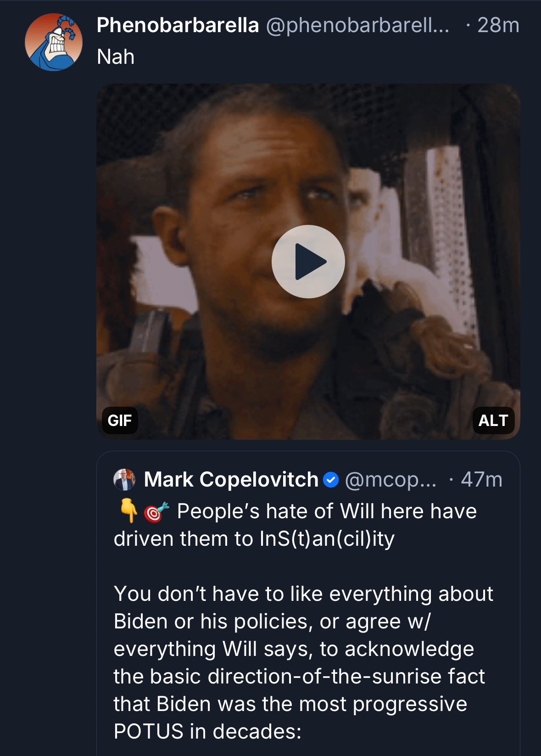Open Phenobarbarella's profile avatar
This screenshot has width=541, height=756.
(54, 42)
